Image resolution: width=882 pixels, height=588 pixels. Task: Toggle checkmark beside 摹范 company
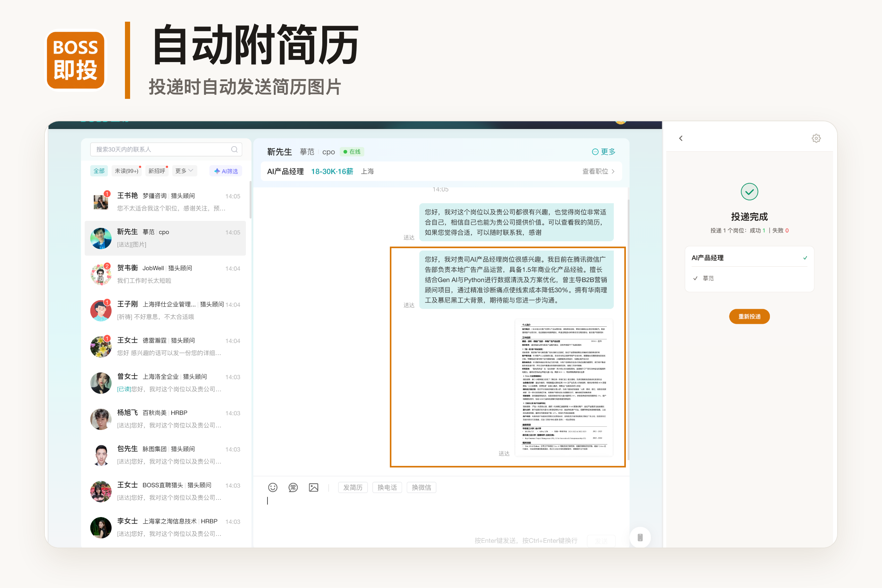click(695, 278)
